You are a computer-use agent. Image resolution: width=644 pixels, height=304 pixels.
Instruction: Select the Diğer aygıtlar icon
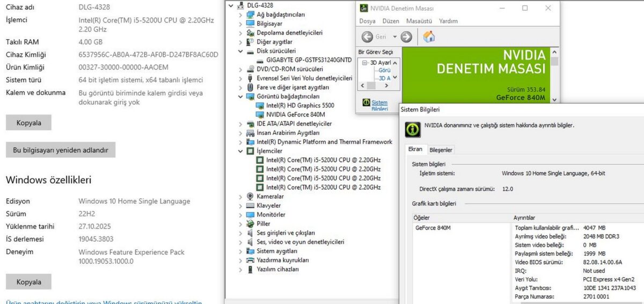point(250,42)
